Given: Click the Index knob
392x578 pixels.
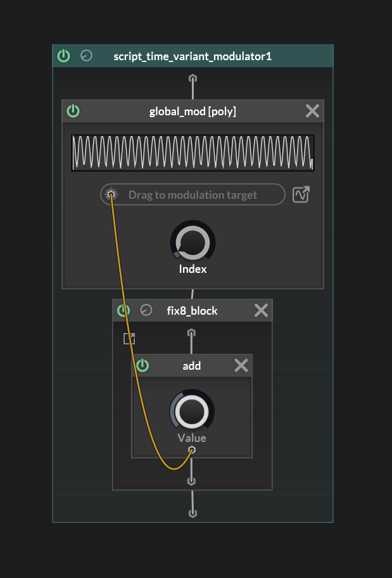Looking at the screenshot, I should [x=193, y=243].
